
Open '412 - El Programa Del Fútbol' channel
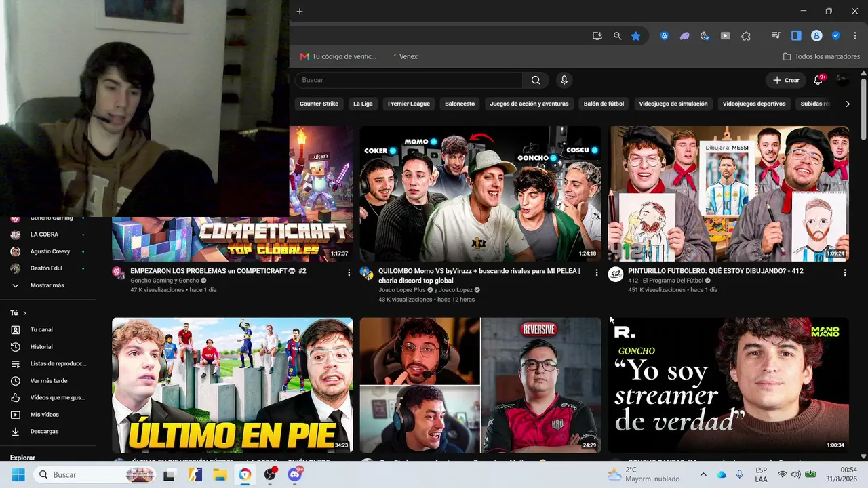coord(665,281)
